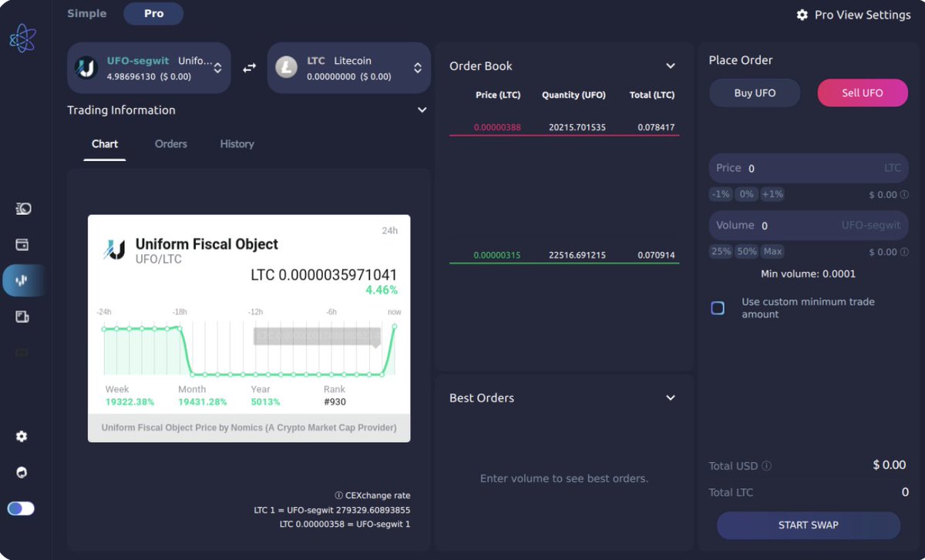Select the 0.00000388 sell order row

coord(564,127)
